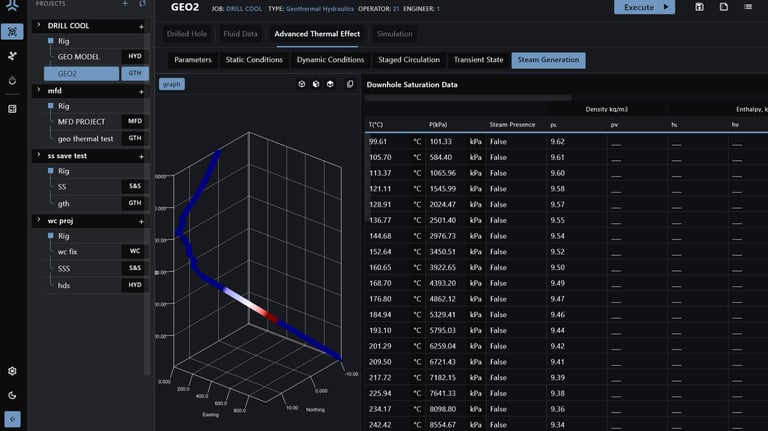Select Advanced Thermal Effect tab
This screenshot has height=431, width=768.
coord(317,34)
